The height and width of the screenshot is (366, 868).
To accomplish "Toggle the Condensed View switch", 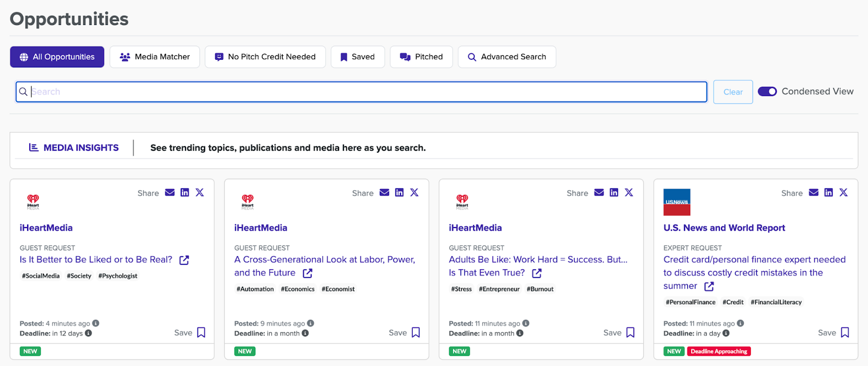I will pos(768,91).
